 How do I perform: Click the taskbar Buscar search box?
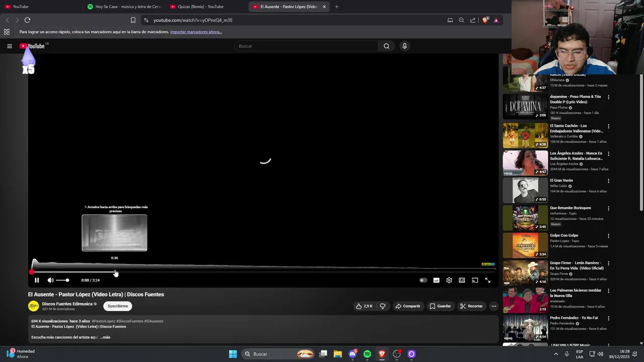click(x=278, y=354)
